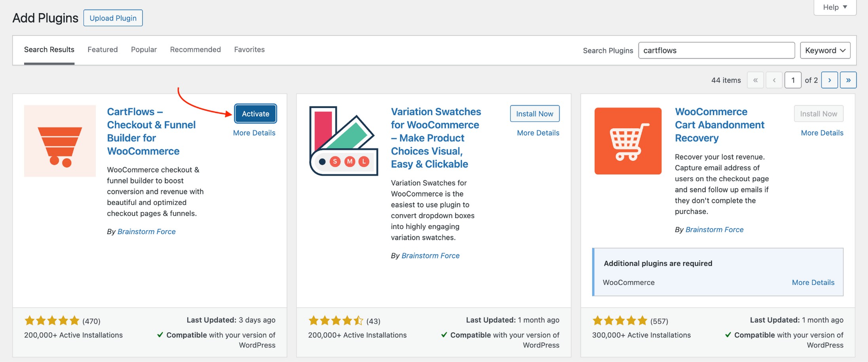Jump to the last results page

tap(848, 80)
